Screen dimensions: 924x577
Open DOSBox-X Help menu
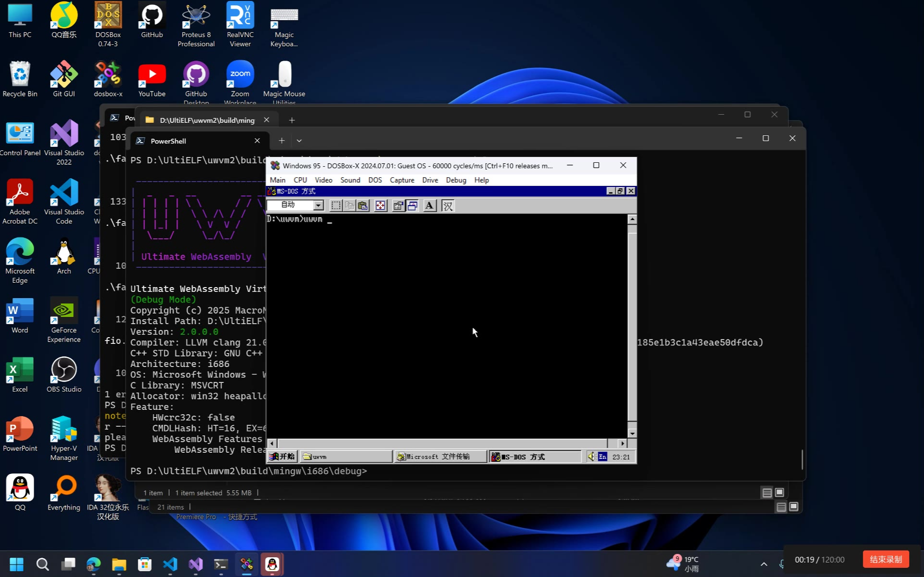pos(482,180)
